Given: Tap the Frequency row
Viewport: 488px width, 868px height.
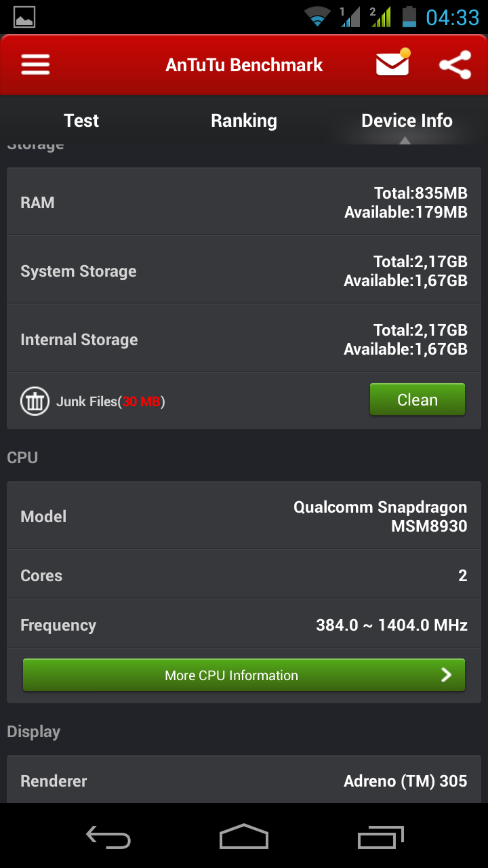Looking at the screenshot, I should point(244,625).
